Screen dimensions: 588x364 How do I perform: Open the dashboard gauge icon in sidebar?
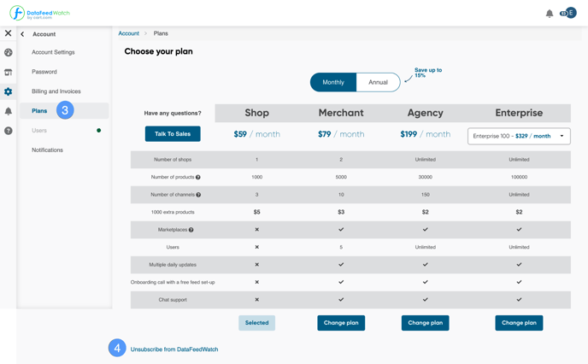[9, 52]
